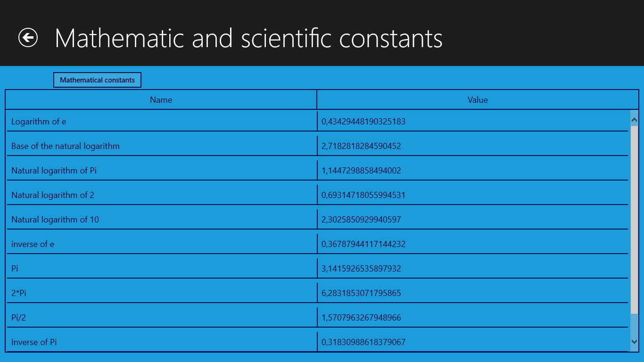Screen dimensions: 644x362
Task: Click the back arrow icon
Action: 28,38
